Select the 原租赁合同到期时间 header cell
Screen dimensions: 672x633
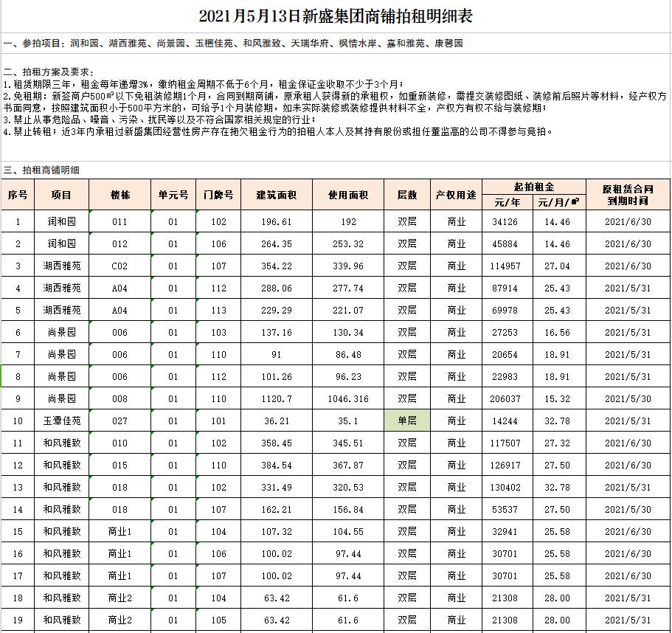pos(626,195)
